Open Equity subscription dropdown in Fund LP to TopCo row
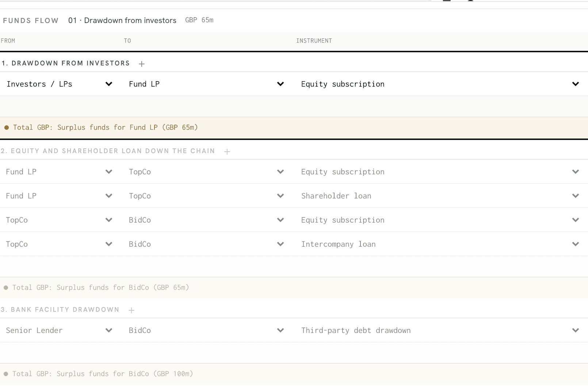This screenshot has width=588, height=390. (x=440, y=172)
